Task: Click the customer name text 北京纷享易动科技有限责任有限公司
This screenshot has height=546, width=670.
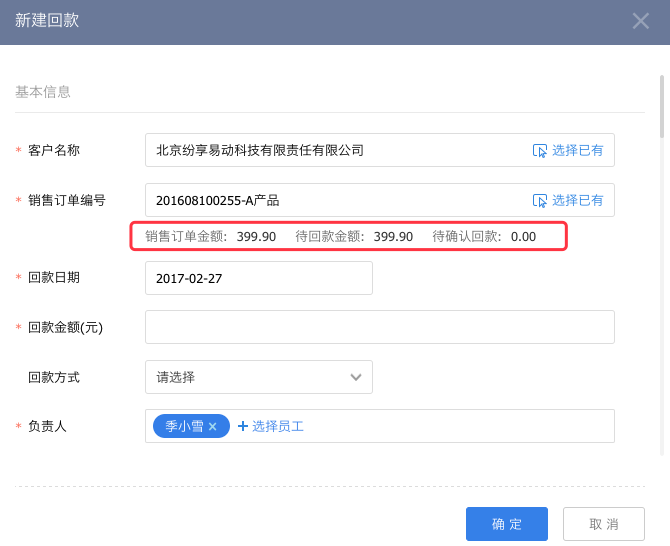Action: point(260,150)
